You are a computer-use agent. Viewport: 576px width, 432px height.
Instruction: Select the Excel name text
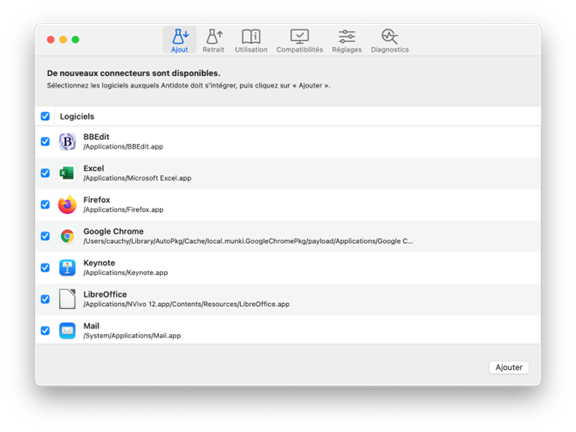click(x=94, y=168)
